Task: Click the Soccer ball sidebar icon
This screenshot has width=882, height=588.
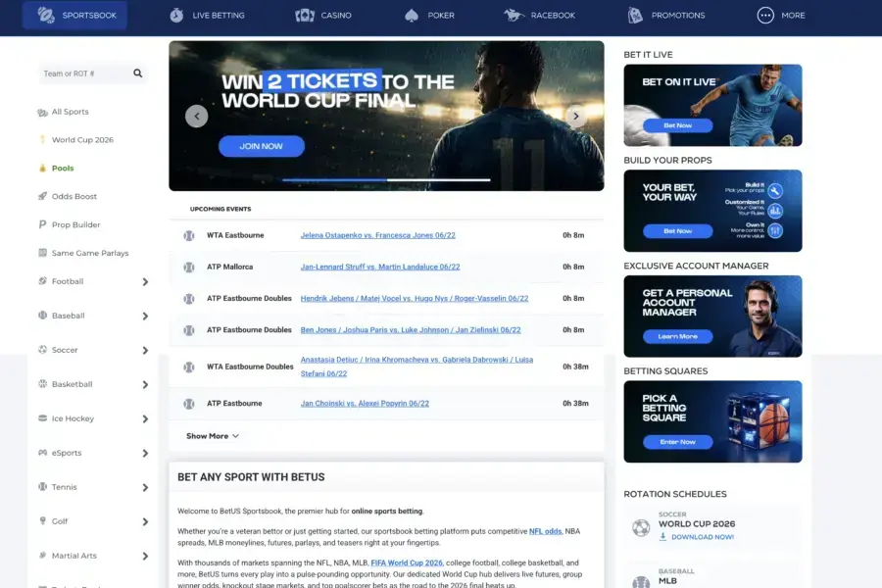Action: point(42,350)
